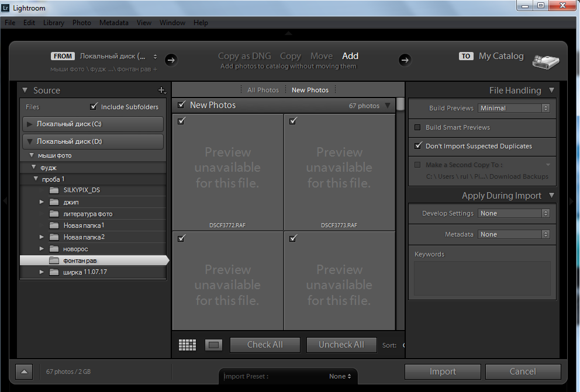
Task: Collapse the мыши фото folder
Action: point(32,155)
